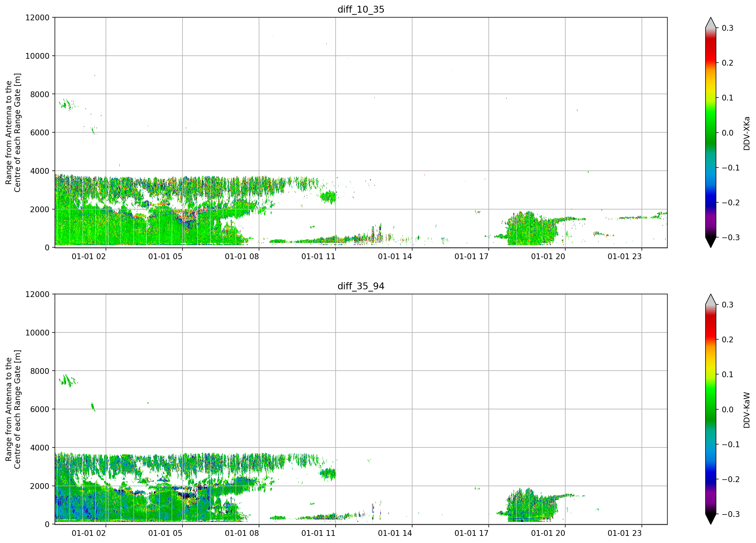Click the bottom plot's 01-01 20 time label

(x=548, y=533)
